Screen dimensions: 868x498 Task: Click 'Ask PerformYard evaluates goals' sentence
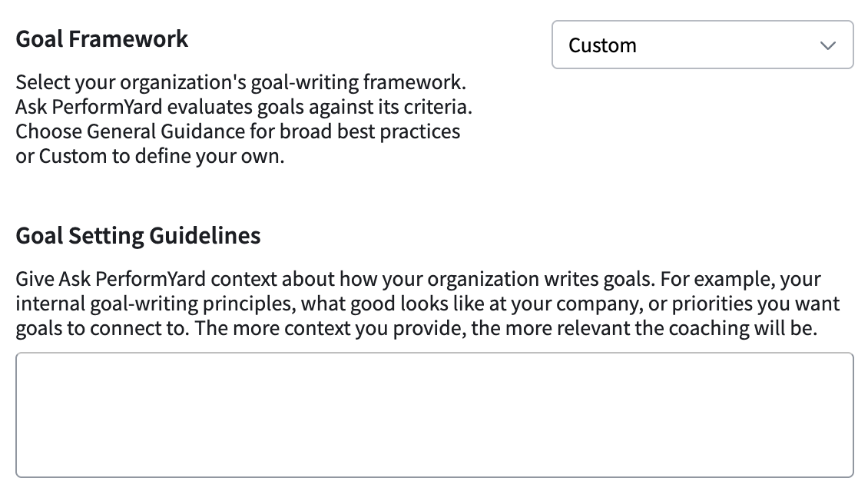[x=244, y=107]
